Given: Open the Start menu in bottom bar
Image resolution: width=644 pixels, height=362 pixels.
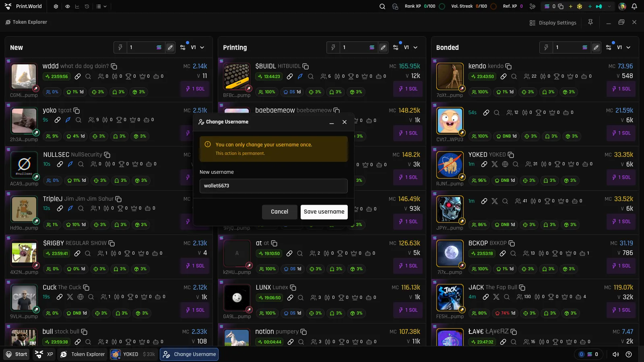Looking at the screenshot, I should (17, 354).
